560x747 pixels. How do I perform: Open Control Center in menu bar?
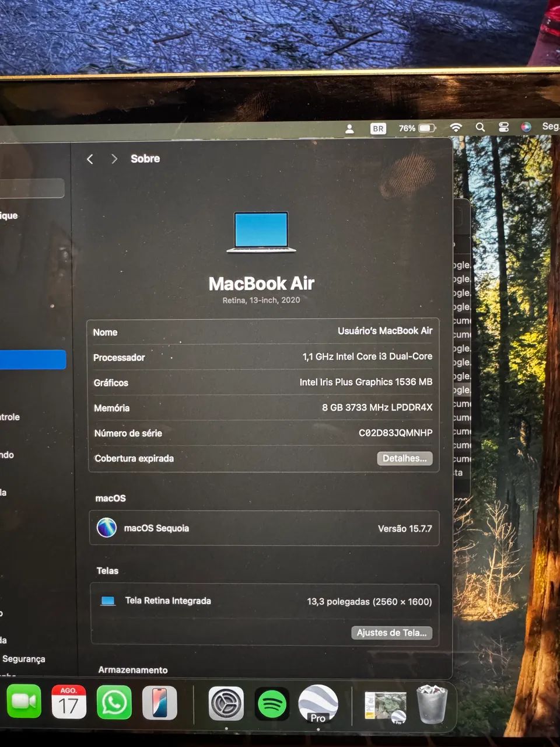coord(503,127)
